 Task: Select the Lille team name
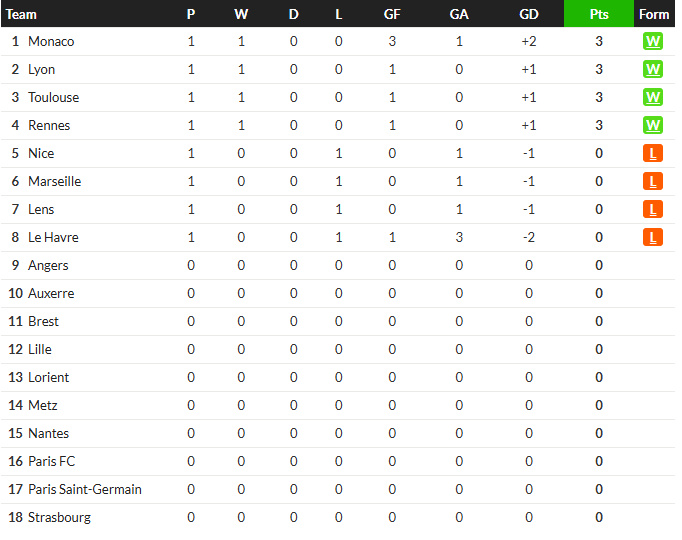click(40, 349)
